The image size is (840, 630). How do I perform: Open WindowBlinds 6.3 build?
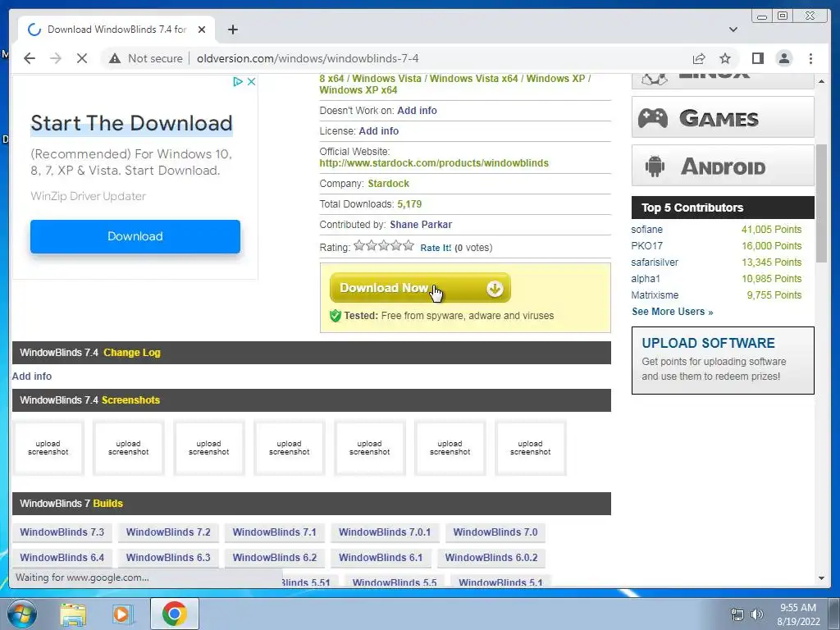[x=168, y=558]
